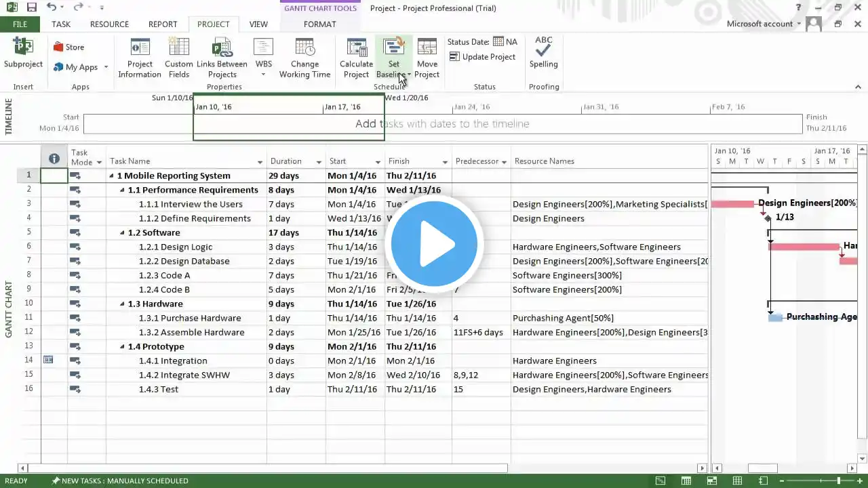Open My Apps

coord(81,67)
